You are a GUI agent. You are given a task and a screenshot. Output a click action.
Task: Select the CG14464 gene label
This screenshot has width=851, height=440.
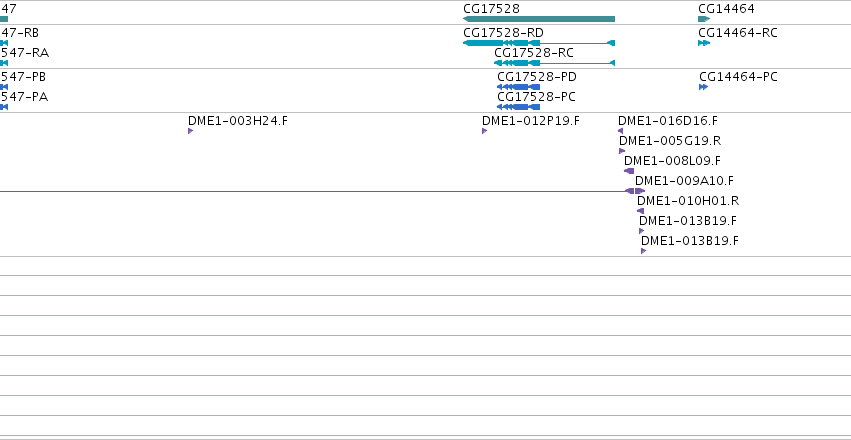click(726, 9)
